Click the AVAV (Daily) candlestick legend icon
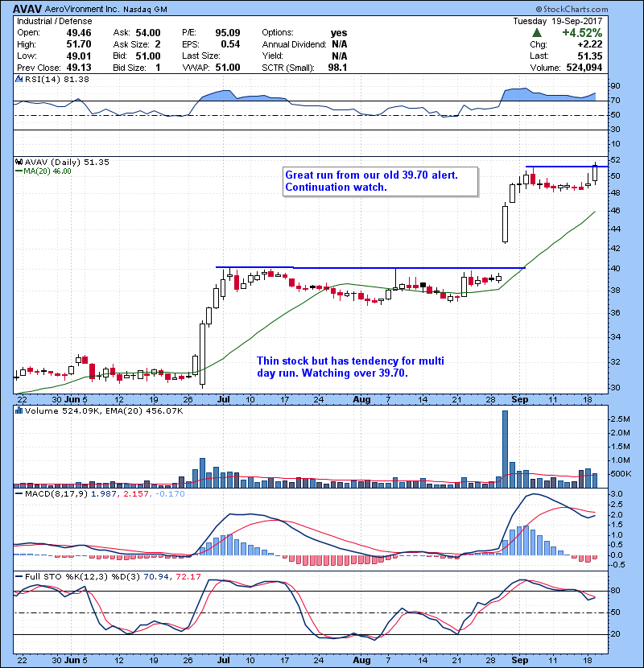This screenshot has width=644, height=668. 19,163
